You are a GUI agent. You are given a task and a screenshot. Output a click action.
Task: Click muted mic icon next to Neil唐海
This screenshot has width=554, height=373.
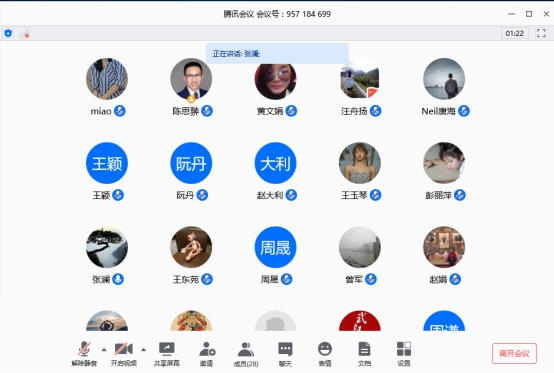coord(464,111)
